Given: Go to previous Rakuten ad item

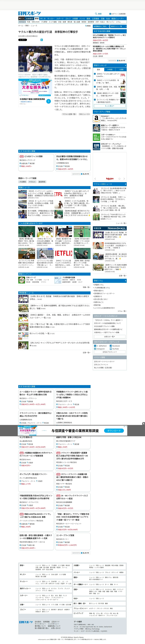Looking at the screenshot, I should [x=95, y=179].
